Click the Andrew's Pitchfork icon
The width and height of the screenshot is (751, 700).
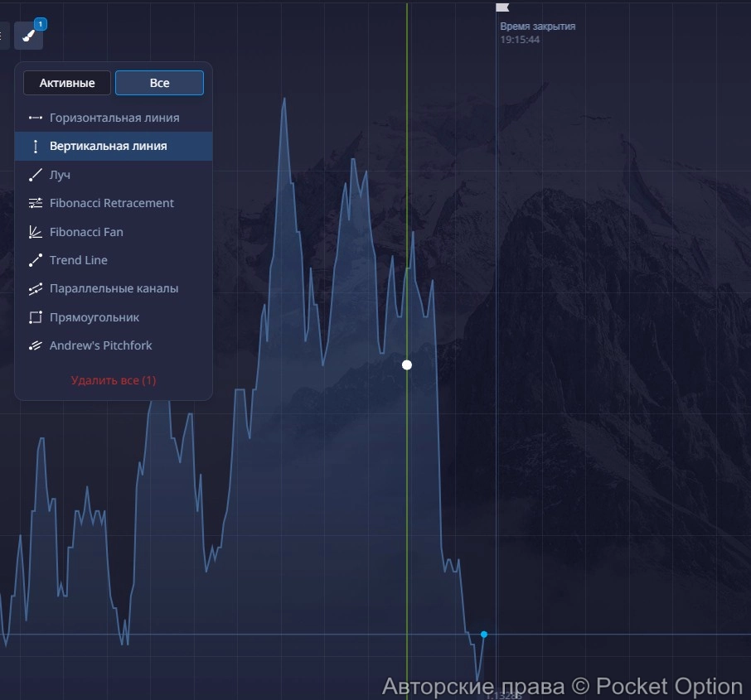pyautogui.click(x=35, y=346)
